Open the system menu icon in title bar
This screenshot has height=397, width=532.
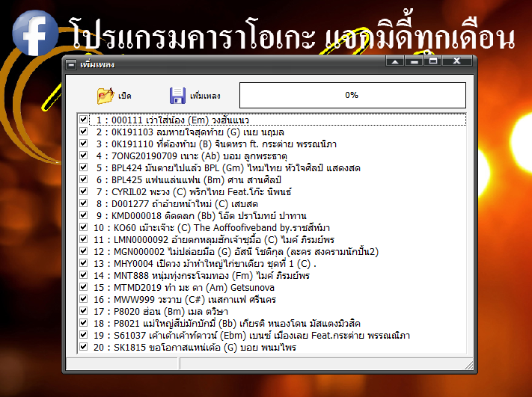pyautogui.click(x=71, y=64)
